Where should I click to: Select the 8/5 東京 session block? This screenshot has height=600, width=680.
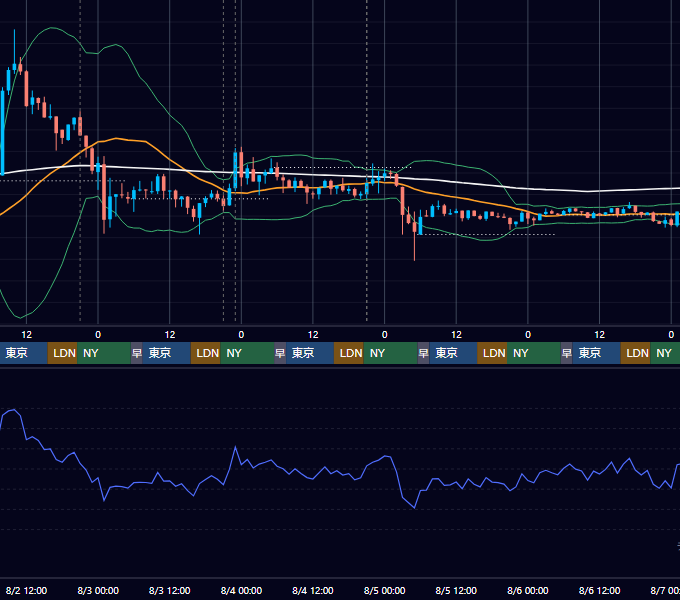[453, 353]
